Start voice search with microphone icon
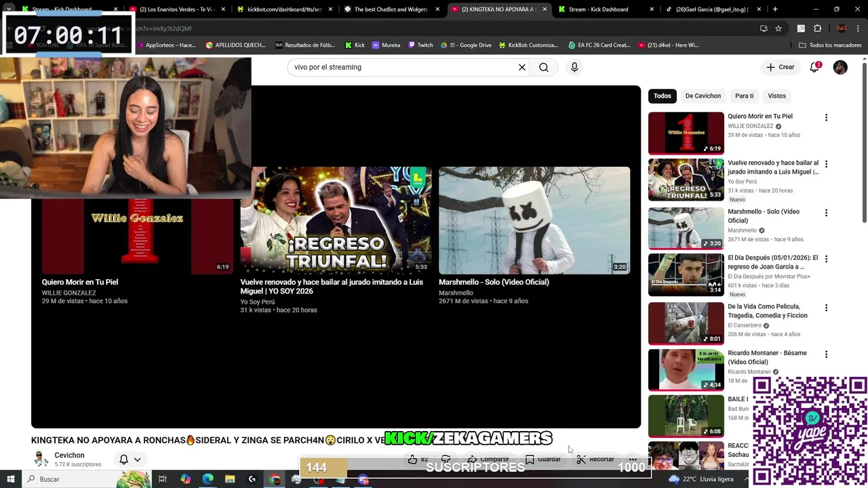This screenshot has height=488, width=868. 574,67
